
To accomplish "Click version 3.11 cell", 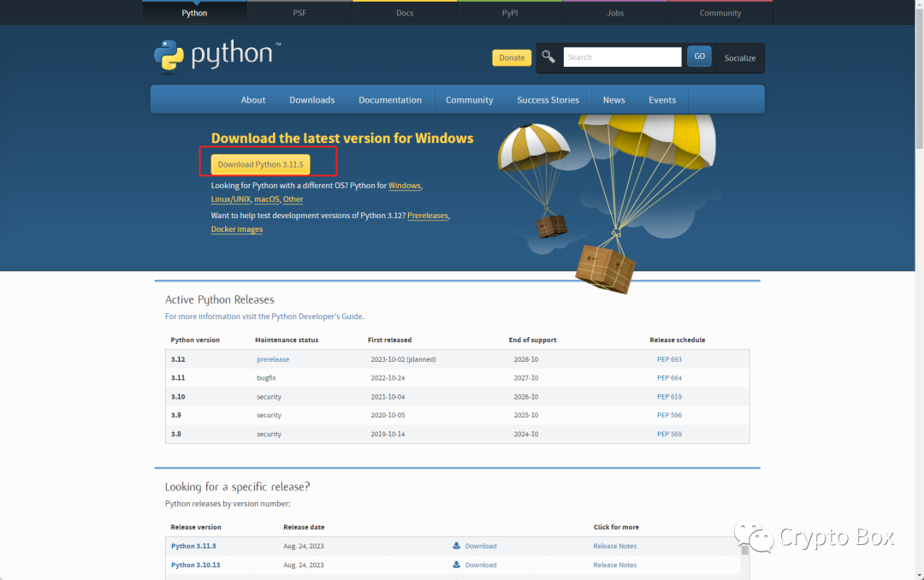I will click(x=178, y=378).
